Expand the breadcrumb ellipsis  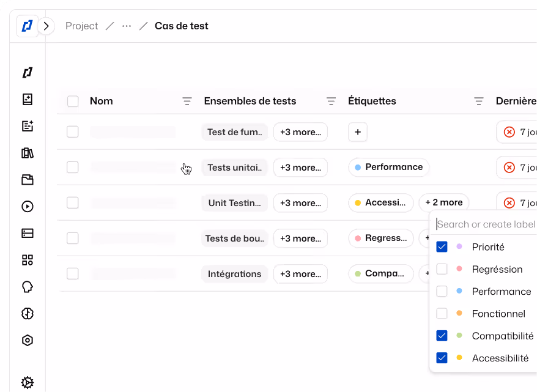point(127,26)
